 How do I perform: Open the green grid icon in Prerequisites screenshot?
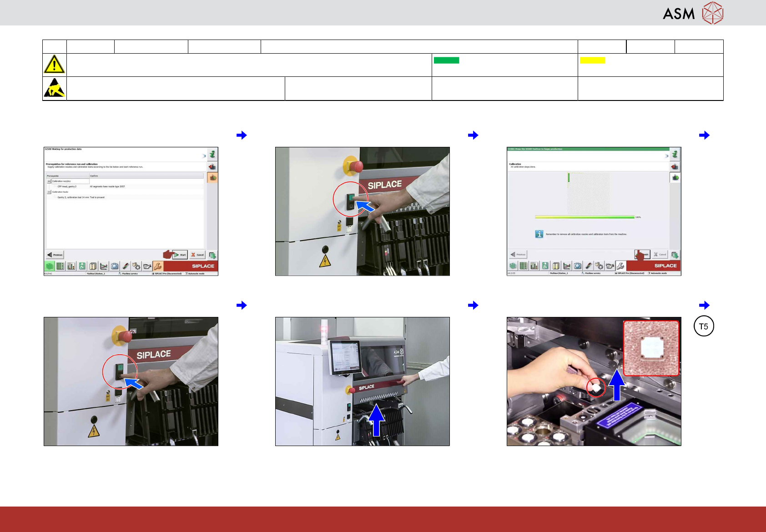[60, 266]
